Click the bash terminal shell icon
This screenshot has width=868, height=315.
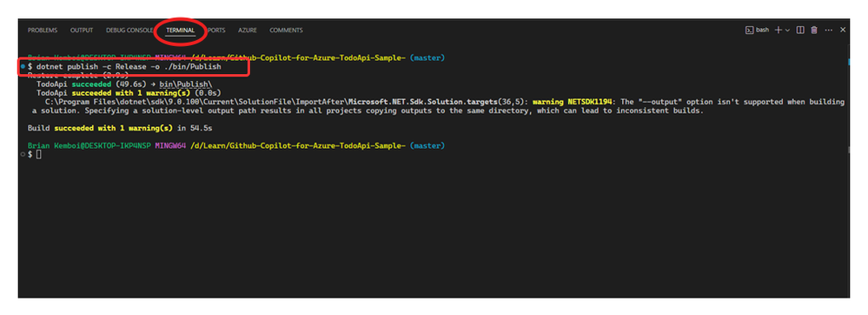749,30
